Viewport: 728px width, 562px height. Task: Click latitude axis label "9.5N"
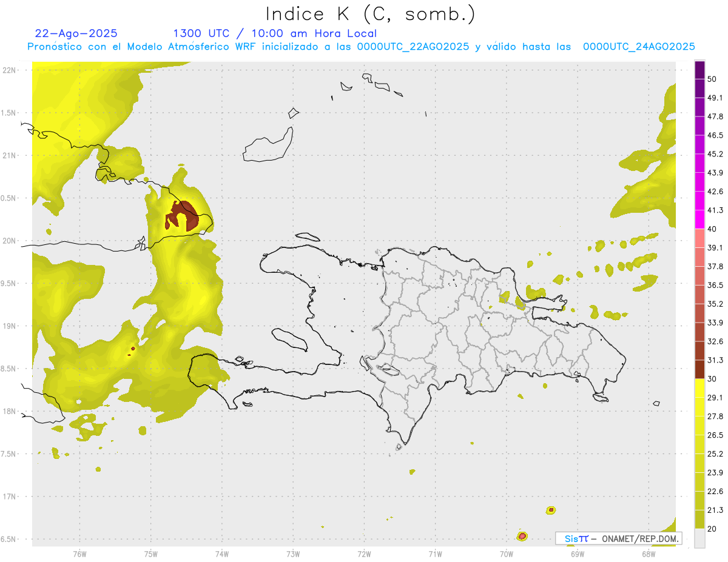point(9,284)
